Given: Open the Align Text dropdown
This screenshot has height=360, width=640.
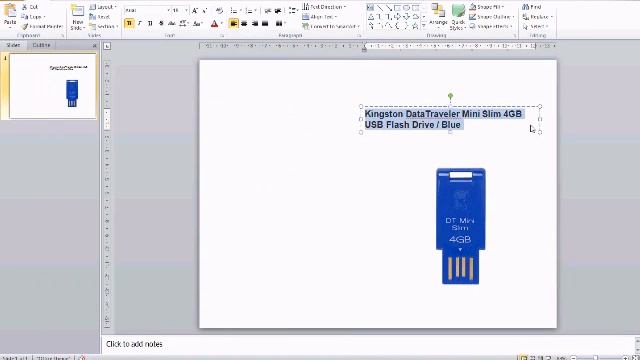Looking at the screenshot, I should click(320, 17).
